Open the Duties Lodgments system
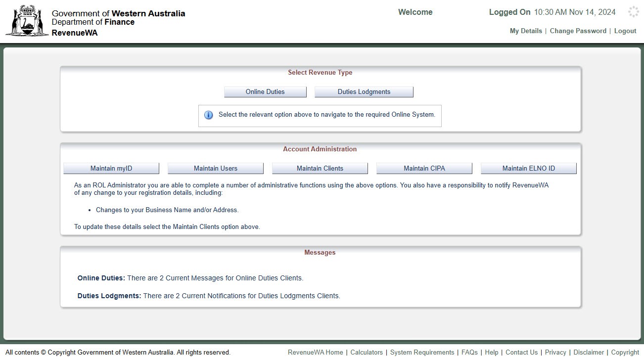Screen dimensions: 644x360 click(x=364, y=92)
